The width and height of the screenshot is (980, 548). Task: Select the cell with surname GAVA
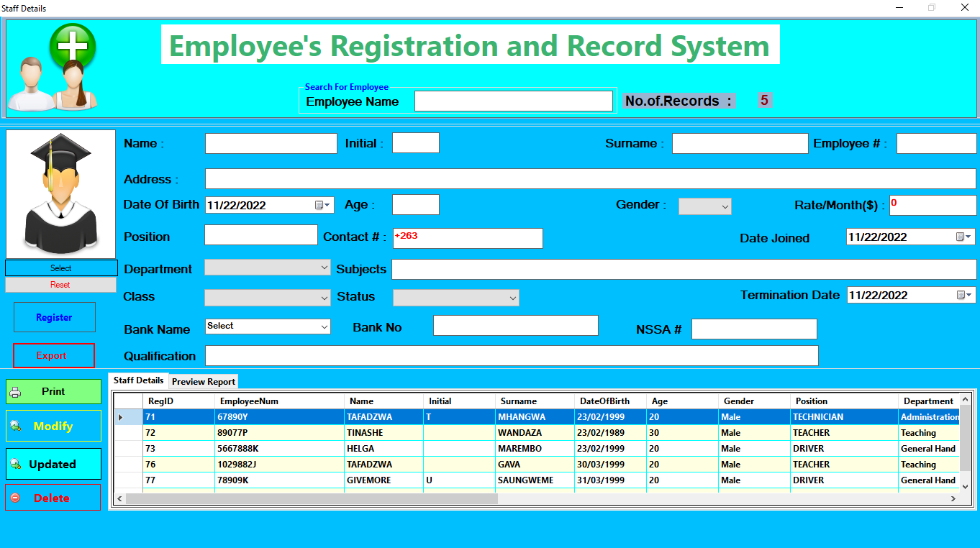(x=535, y=465)
